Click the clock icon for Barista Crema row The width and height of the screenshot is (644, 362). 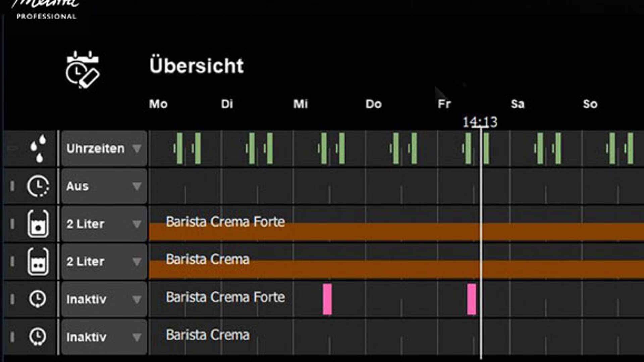coord(37,337)
